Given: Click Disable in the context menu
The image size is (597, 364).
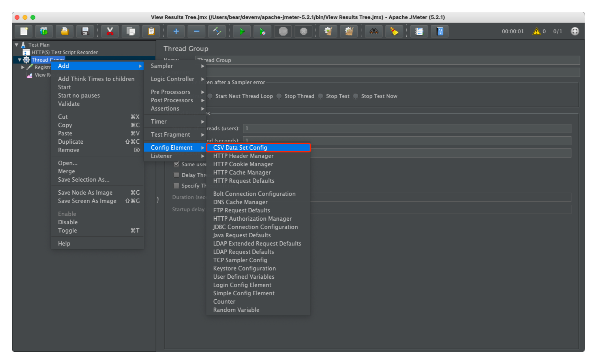Looking at the screenshot, I should [98, 222].
